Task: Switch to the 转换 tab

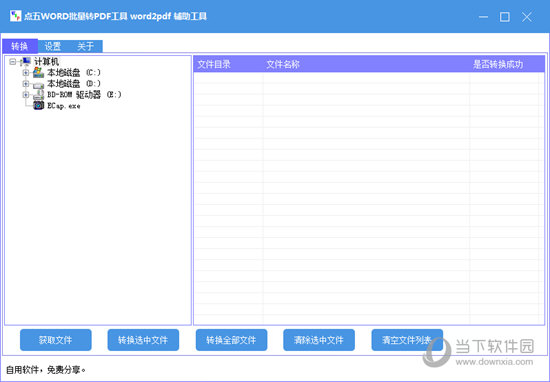Action: click(20, 46)
